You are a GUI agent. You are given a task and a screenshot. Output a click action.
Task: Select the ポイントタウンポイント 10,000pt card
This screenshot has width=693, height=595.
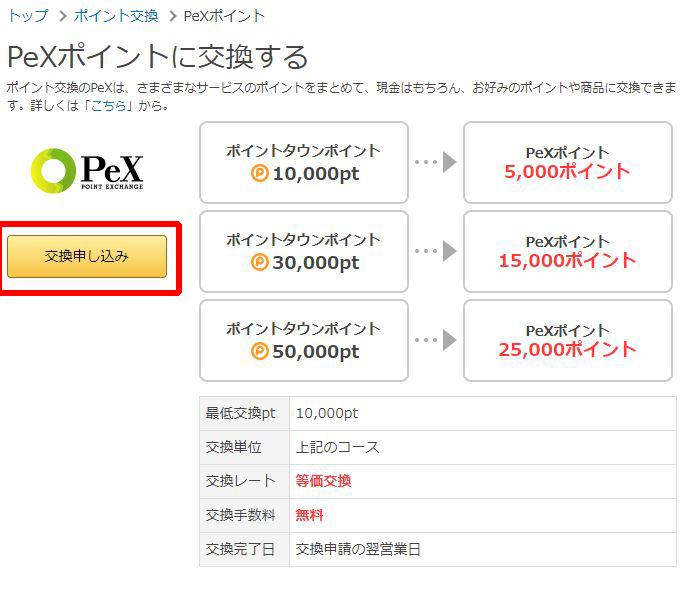coord(304,162)
